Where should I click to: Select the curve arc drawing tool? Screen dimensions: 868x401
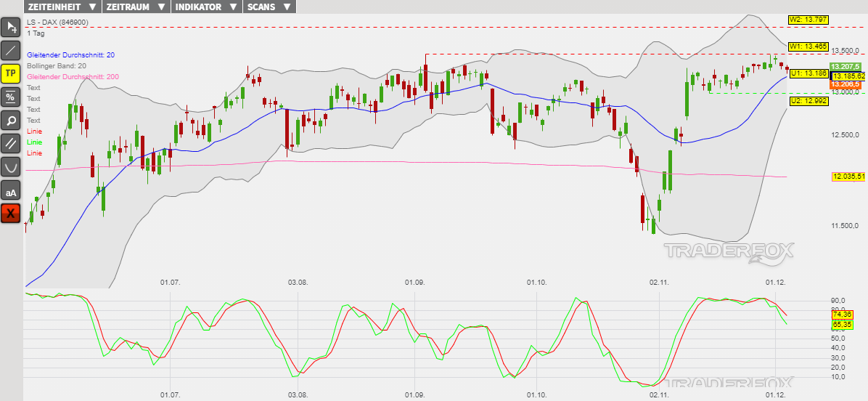pyautogui.click(x=10, y=166)
